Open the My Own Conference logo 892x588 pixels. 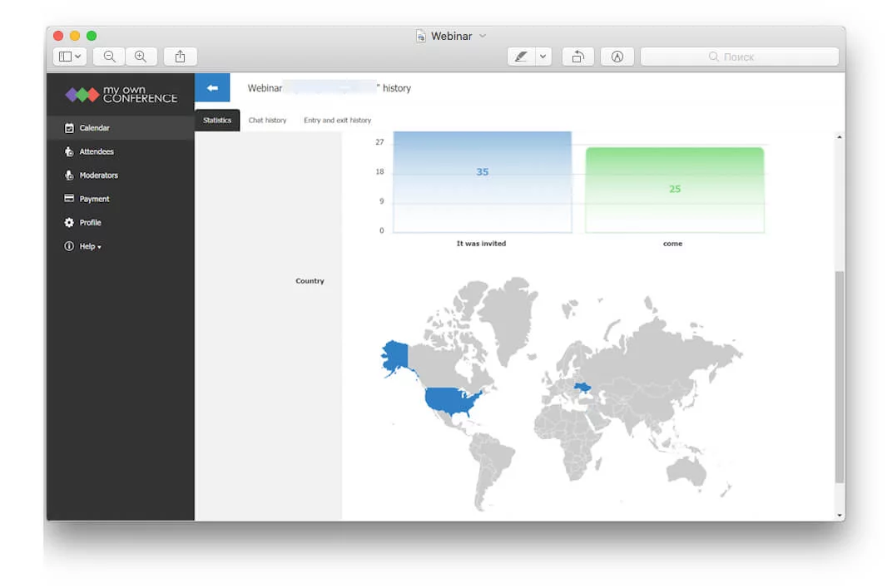121,95
